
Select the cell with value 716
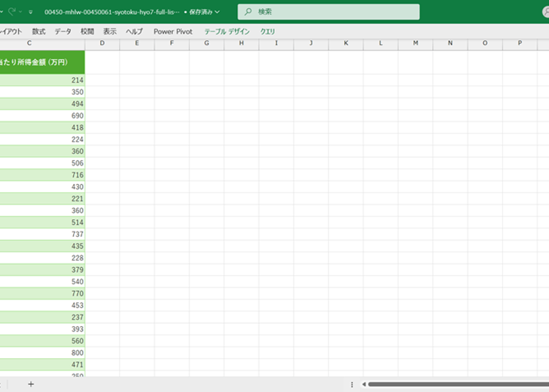(x=42, y=175)
